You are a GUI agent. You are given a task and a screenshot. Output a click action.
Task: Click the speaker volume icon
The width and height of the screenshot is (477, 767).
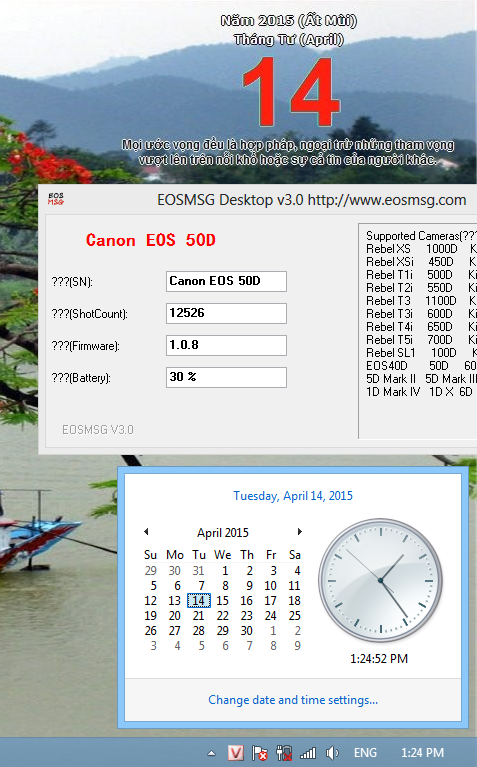tap(332, 753)
